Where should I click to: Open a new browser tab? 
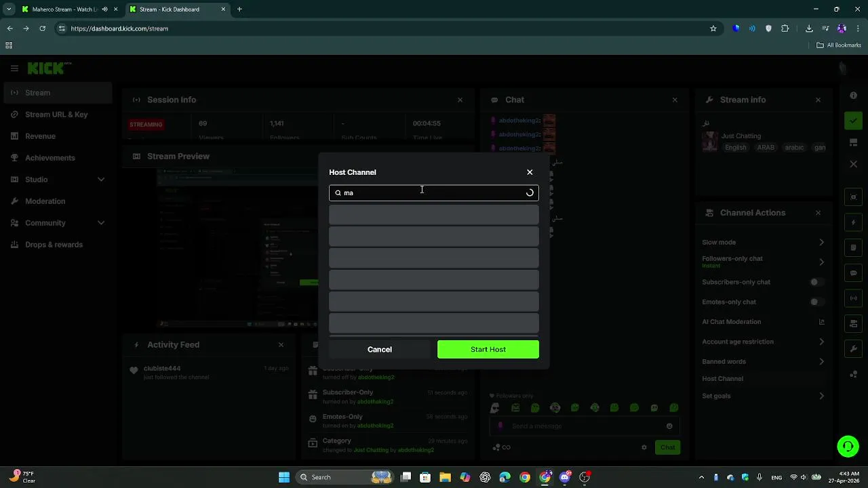239,9
